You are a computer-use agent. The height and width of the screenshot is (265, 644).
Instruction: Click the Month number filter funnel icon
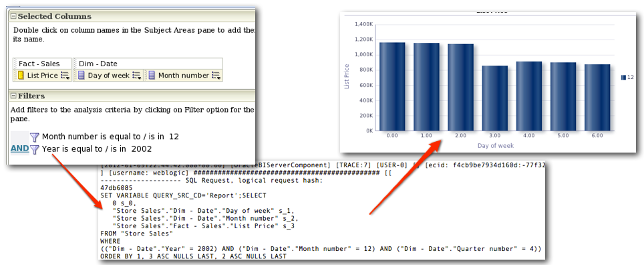35,137
